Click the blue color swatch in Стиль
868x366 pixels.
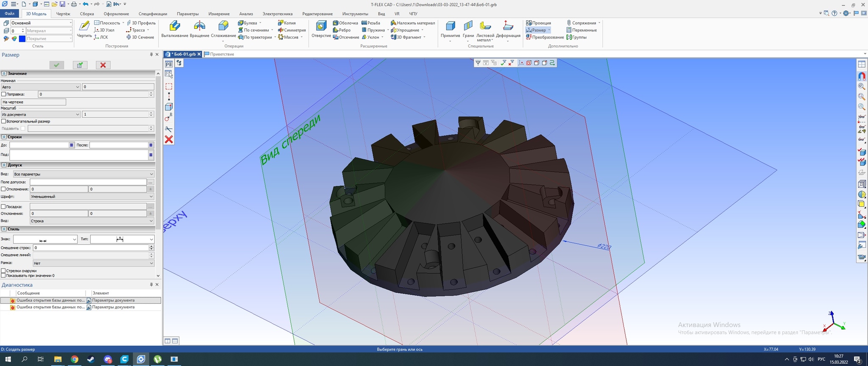tap(22, 39)
